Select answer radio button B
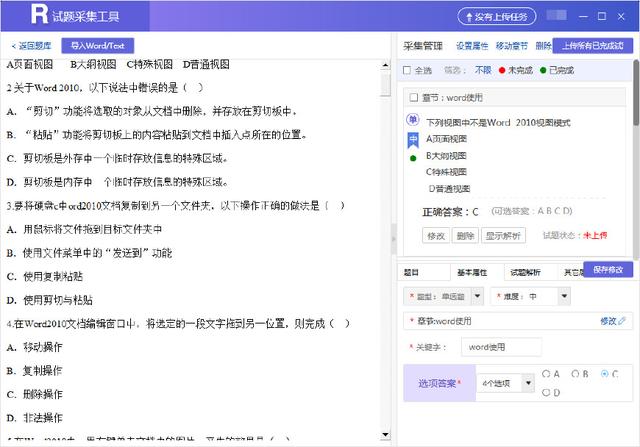 [x=575, y=374]
